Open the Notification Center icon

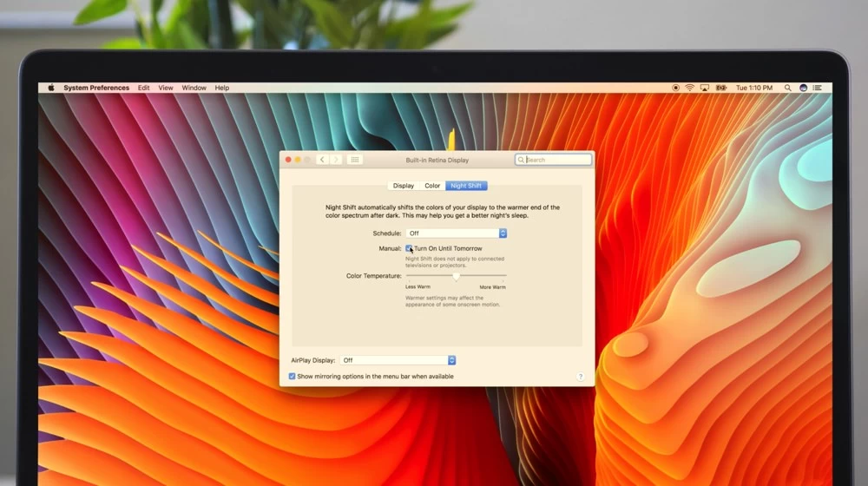817,88
